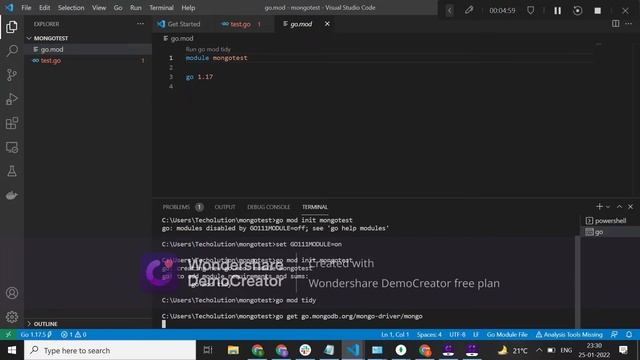Screen dimensions: 640x360
Task: Click the remote window indicator in status bar
Action: coord(8,334)
